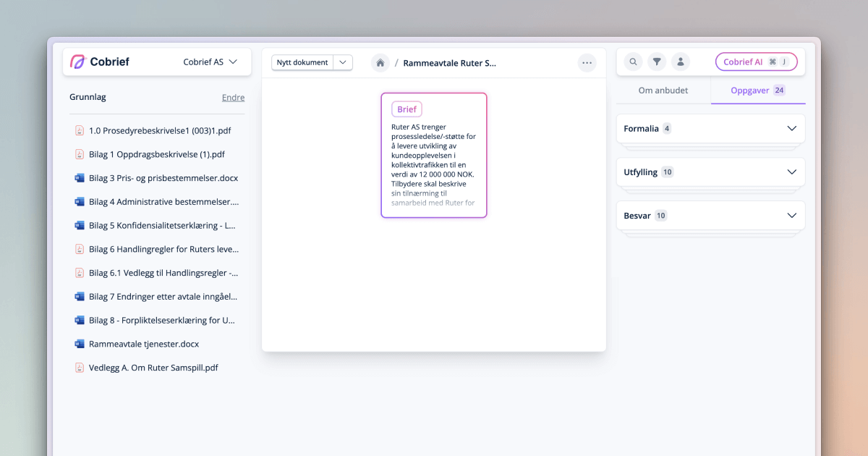Open Bilag 3 Pris- og prisbestemmelser.docx

click(x=163, y=178)
